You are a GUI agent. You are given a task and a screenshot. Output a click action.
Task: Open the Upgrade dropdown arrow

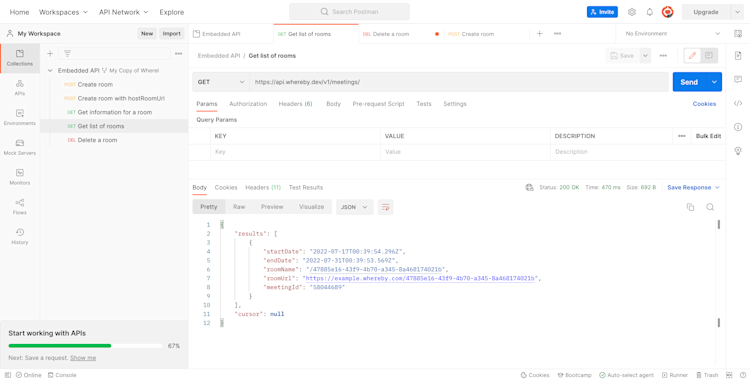point(737,12)
